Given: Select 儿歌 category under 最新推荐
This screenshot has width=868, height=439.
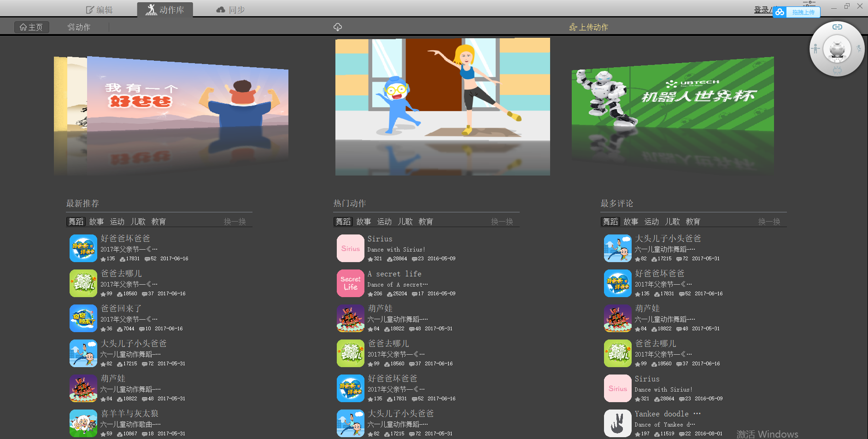Looking at the screenshot, I should (x=138, y=222).
